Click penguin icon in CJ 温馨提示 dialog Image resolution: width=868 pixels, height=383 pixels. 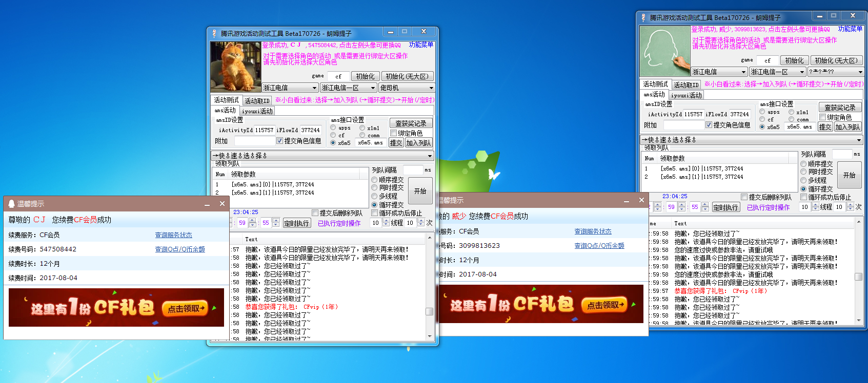pos(11,204)
